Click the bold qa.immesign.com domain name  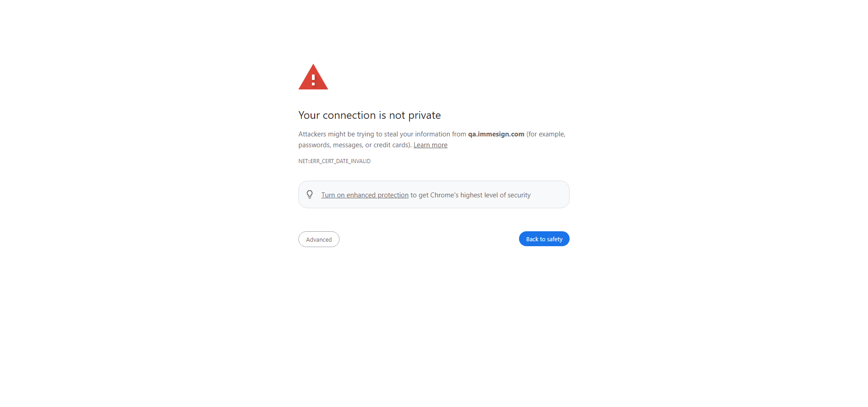[x=496, y=134]
